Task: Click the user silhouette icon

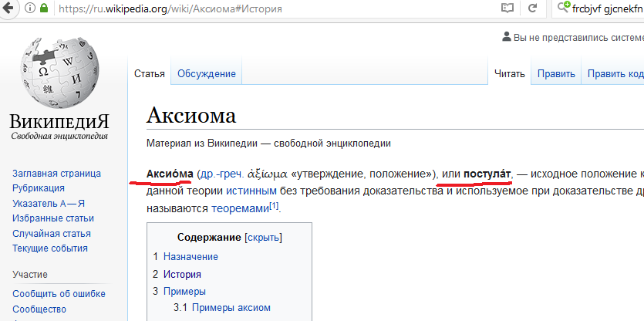Action: (x=506, y=36)
